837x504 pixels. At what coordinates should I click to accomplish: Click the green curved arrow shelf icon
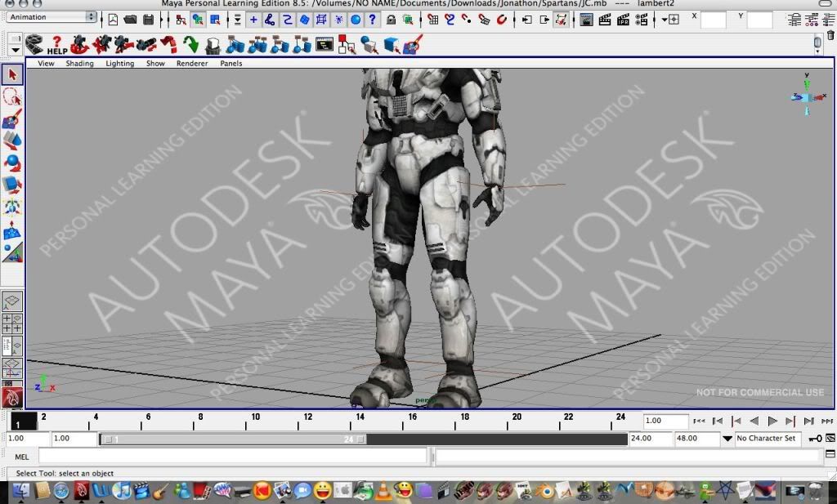[190, 45]
